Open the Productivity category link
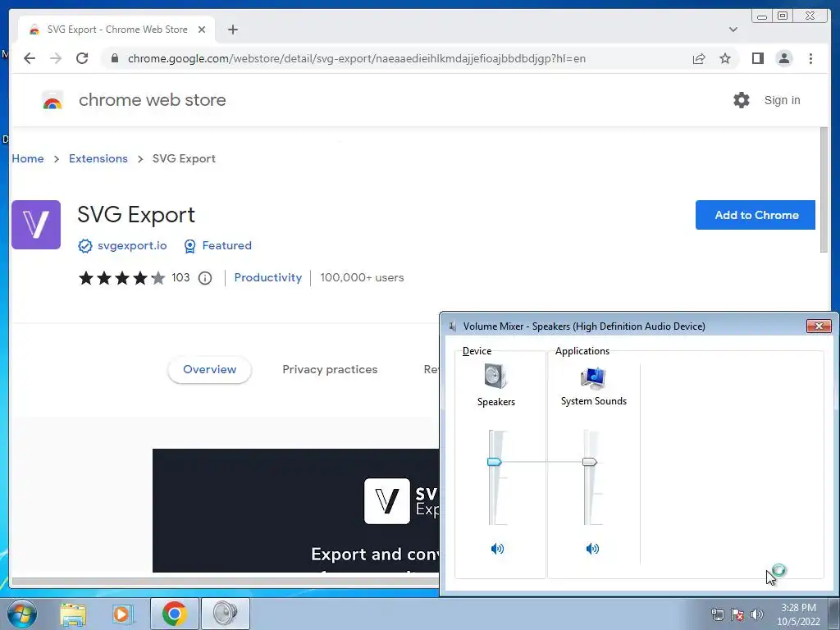Viewport: 840px width, 630px height. 268,277
